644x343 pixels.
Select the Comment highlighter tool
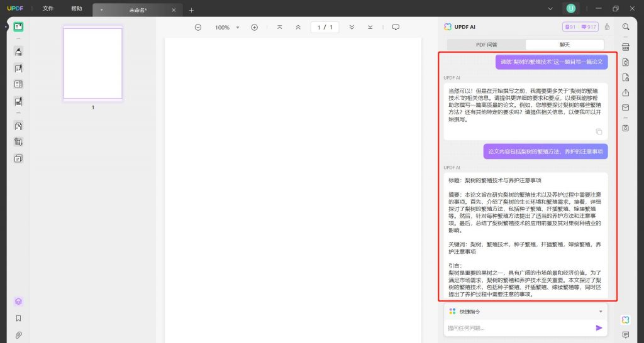coord(18,52)
